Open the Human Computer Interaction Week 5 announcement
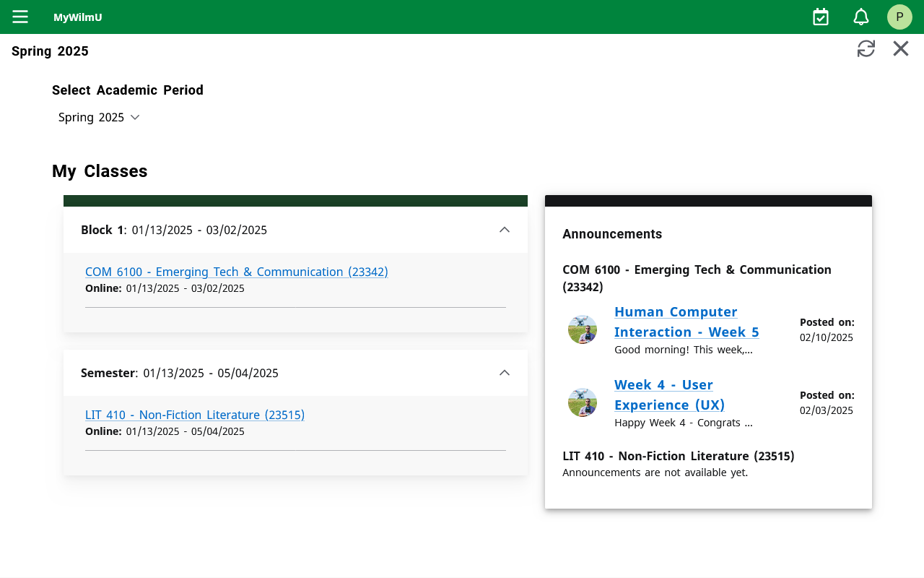Viewport: 924px width, 578px height. (687, 322)
